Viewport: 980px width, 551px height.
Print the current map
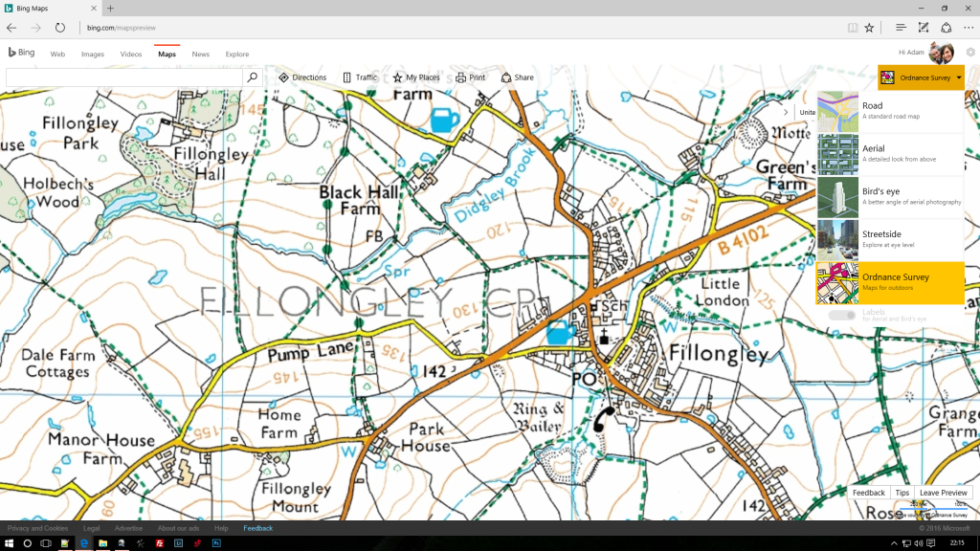tap(471, 77)
